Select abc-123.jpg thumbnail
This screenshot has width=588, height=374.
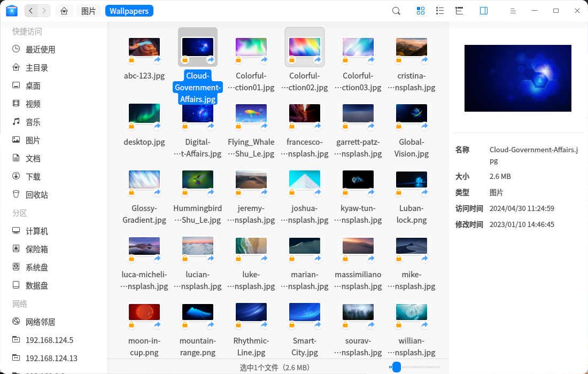coord(144,48)
